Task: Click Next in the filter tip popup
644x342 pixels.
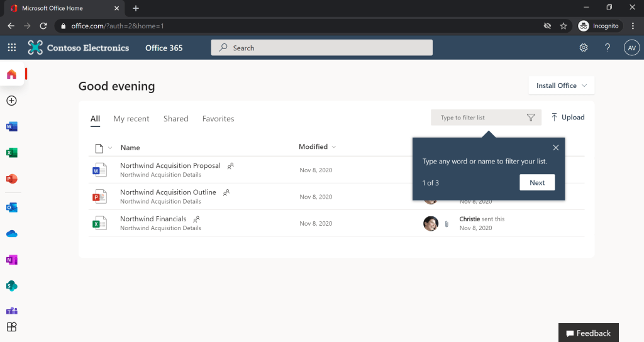Action: click(537, 182)
